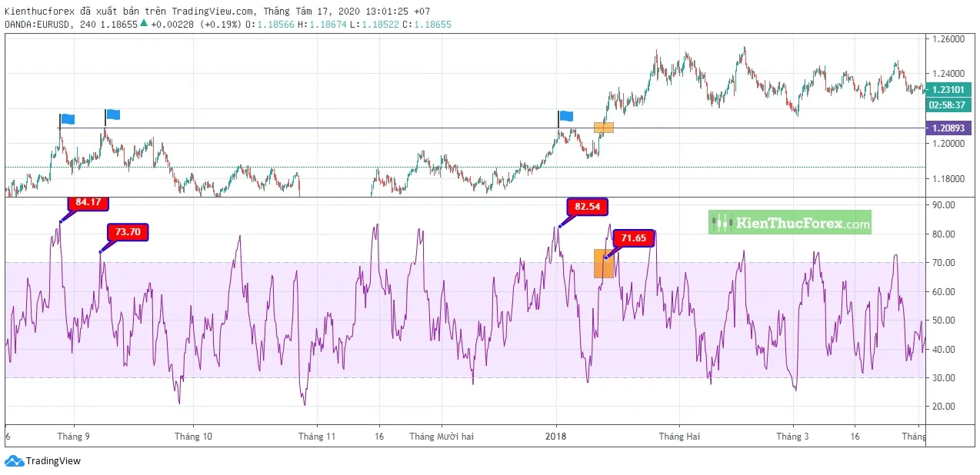Viewport: 980px width, 475px height.
Task: Select the 71.65 RSI callout label
Action: 634,237
